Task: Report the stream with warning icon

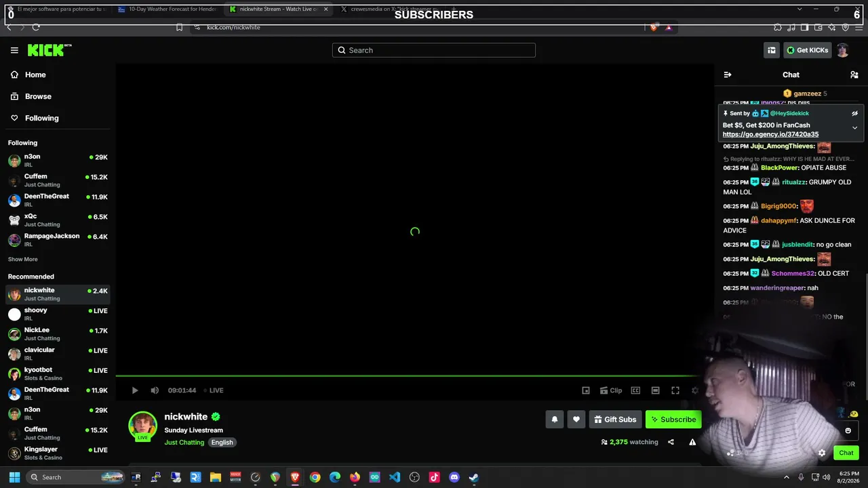Action: pos(692,442)
